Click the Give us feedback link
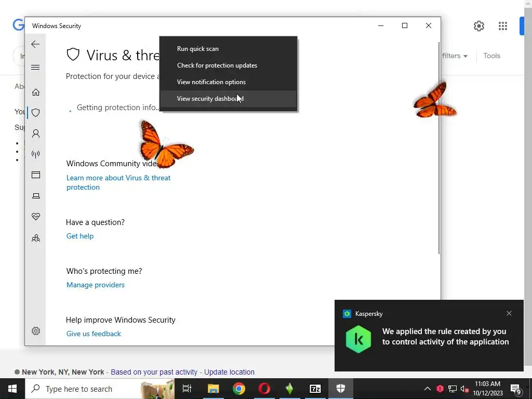This screenshot has height=399, width=532. click(94, 334)
